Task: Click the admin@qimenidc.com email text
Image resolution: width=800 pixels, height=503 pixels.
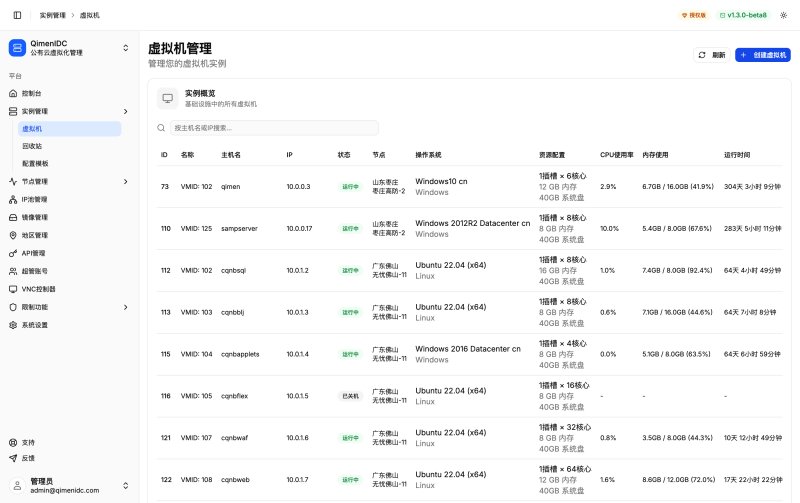Action: click(65, 490)
